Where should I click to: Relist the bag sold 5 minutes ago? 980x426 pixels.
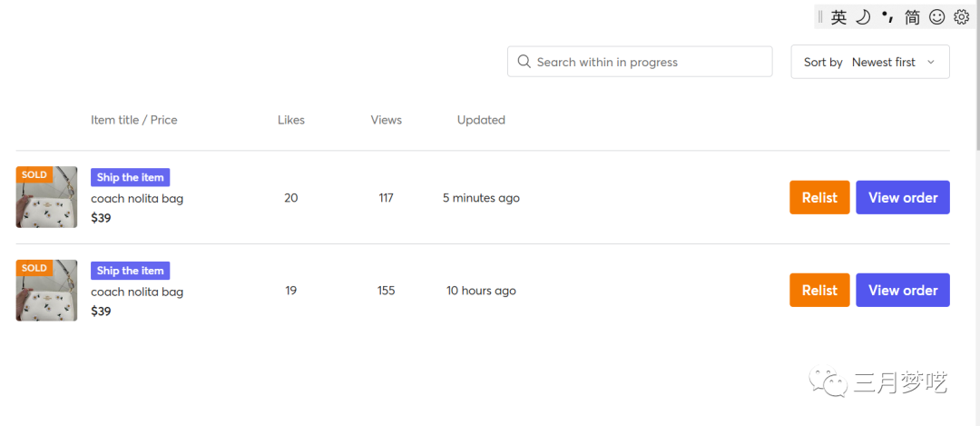pyautogui.click(x=819, y=198)
